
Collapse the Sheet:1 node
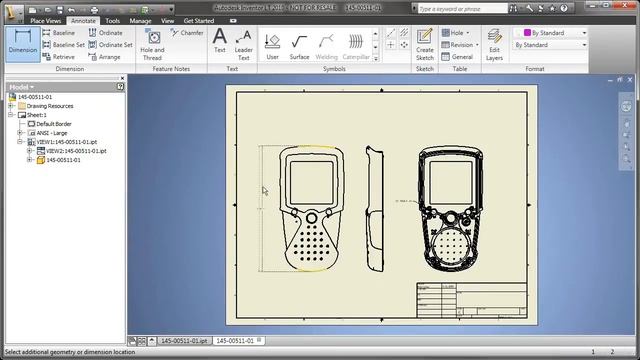click(x=11, y=115)
